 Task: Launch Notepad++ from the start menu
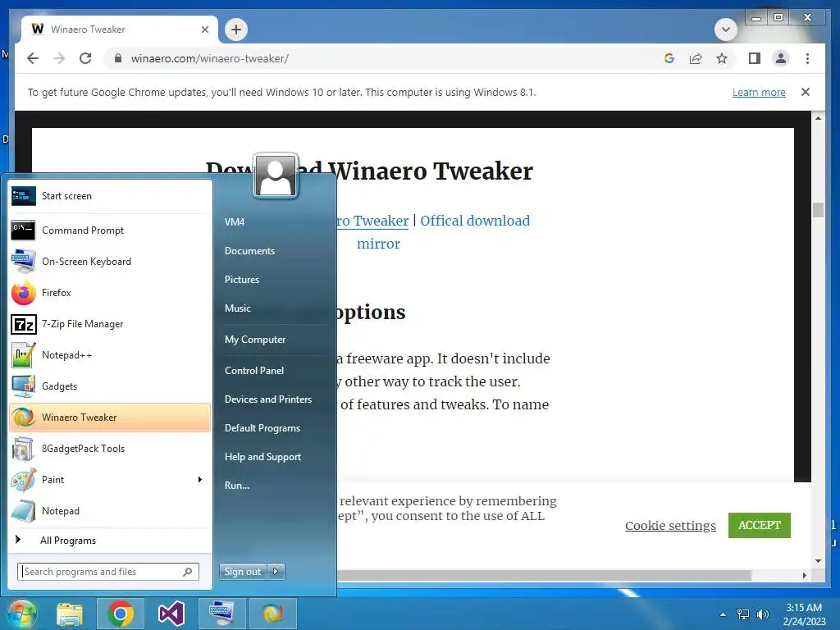110,355
